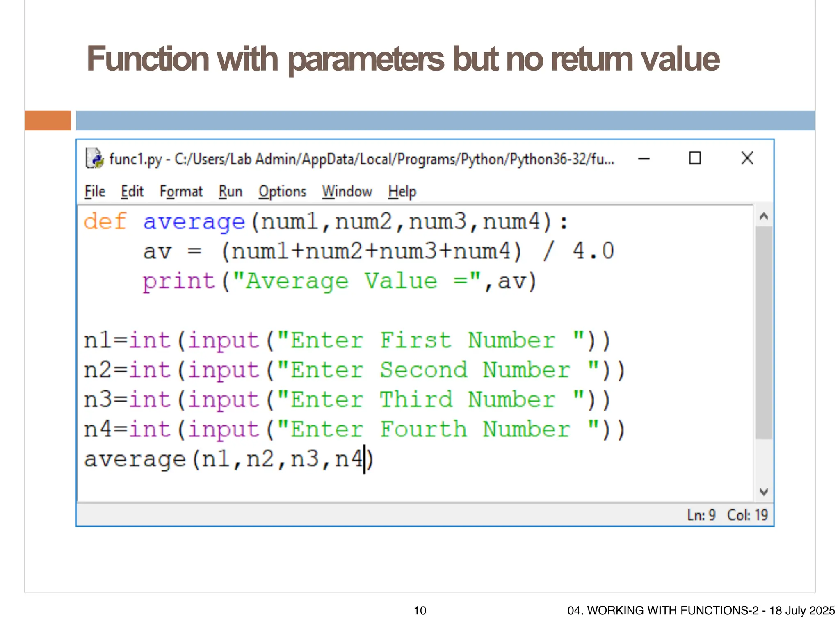Click the 'average(n1,n2,n3,n4)' call line

click(229, 459)
